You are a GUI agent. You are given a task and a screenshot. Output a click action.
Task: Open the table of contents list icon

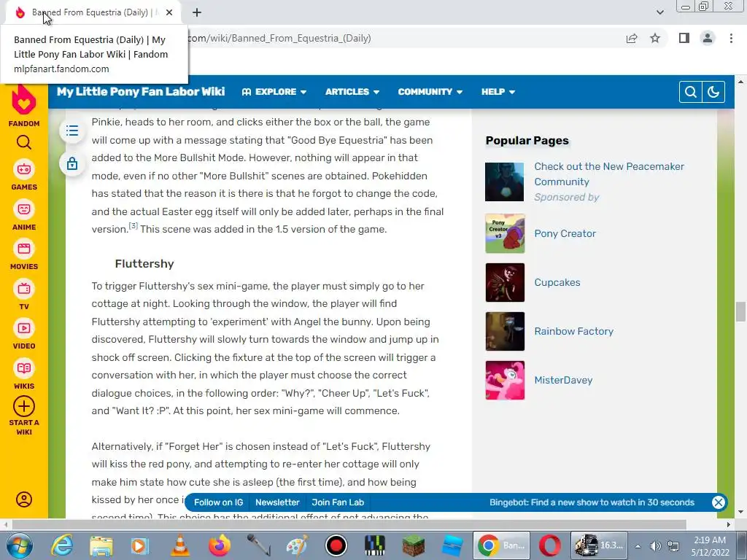(72, 131)
